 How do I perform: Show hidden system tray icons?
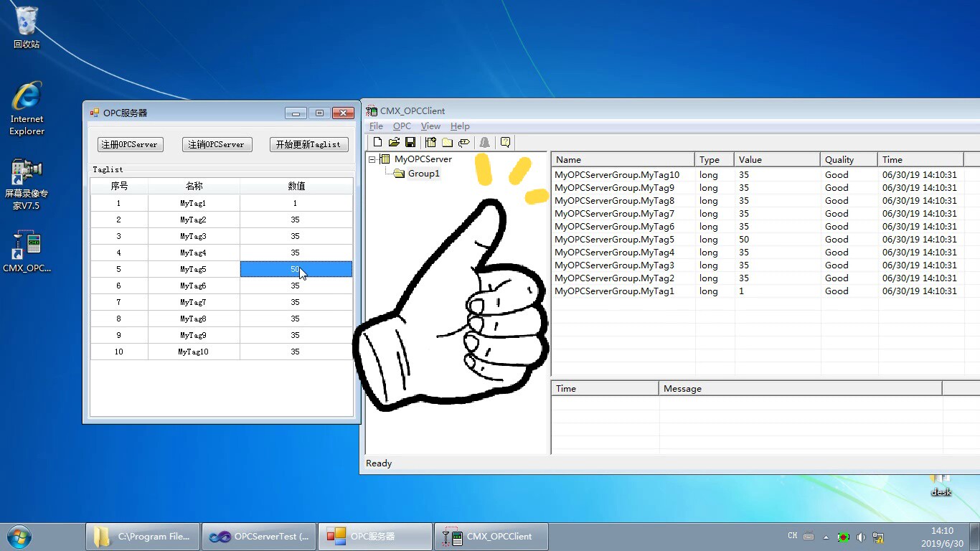[x=826, y=537]
